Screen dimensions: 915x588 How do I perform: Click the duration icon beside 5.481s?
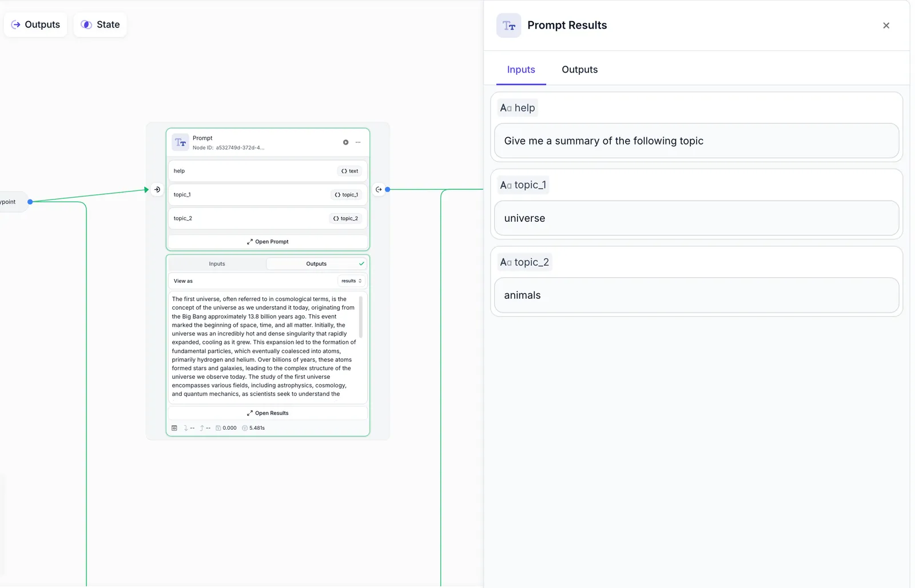[245, 428]
